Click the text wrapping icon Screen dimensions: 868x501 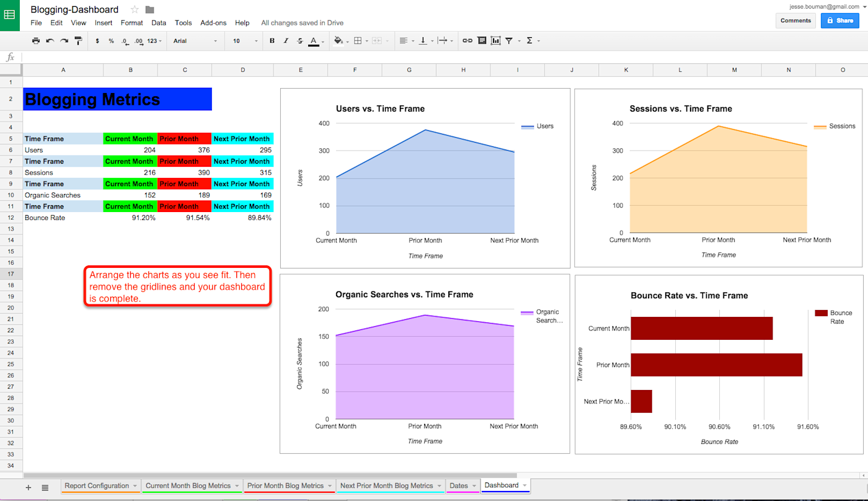click(x=442, y=41)
